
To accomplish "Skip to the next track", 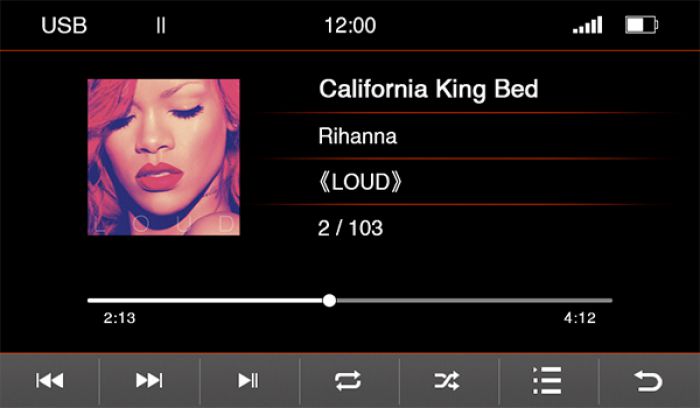I will [149, 381].
